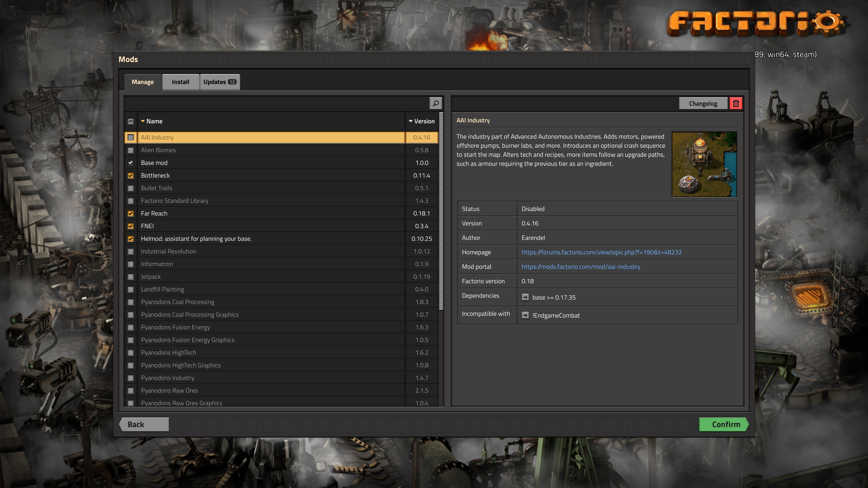Enable Pyanodons Industry checkbox
The image size is (868, 488).
(x=131, y=378)
